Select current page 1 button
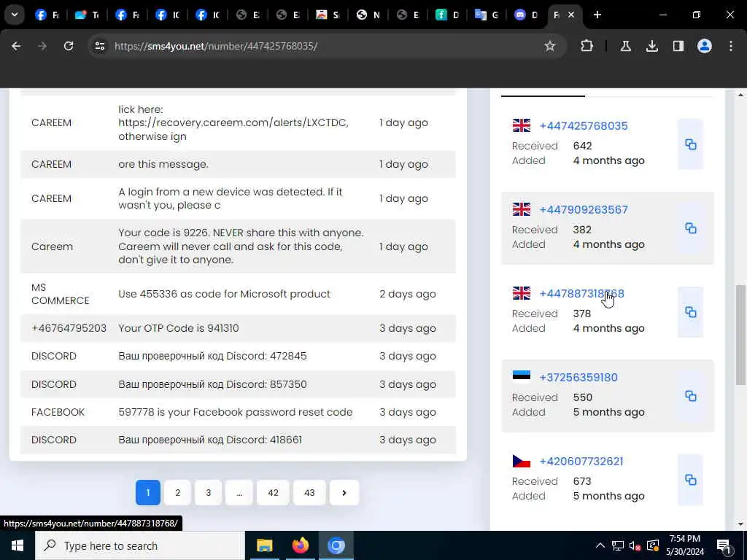The image size is (747, 560). coord(147,493)
